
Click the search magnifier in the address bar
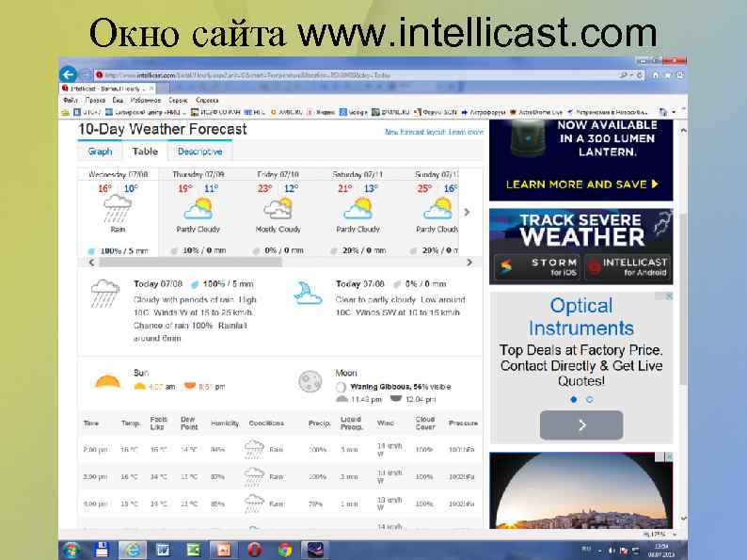coord(623,75)
